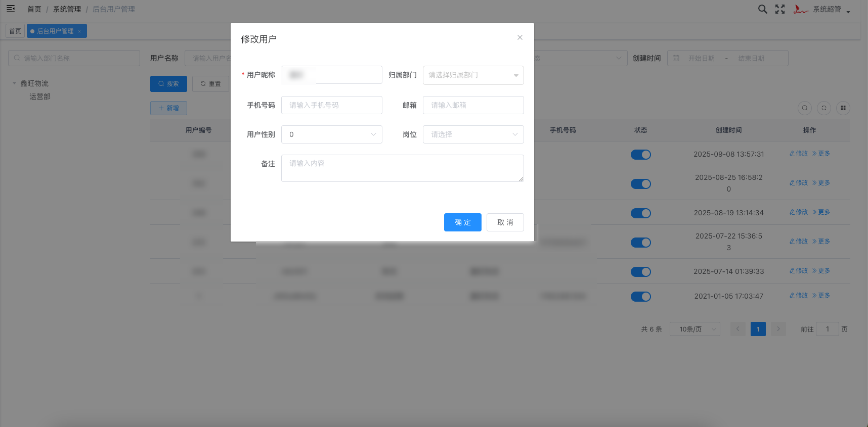Refresh the table with round icon
This screenshot has width=868, height=427.
(824, 108)
